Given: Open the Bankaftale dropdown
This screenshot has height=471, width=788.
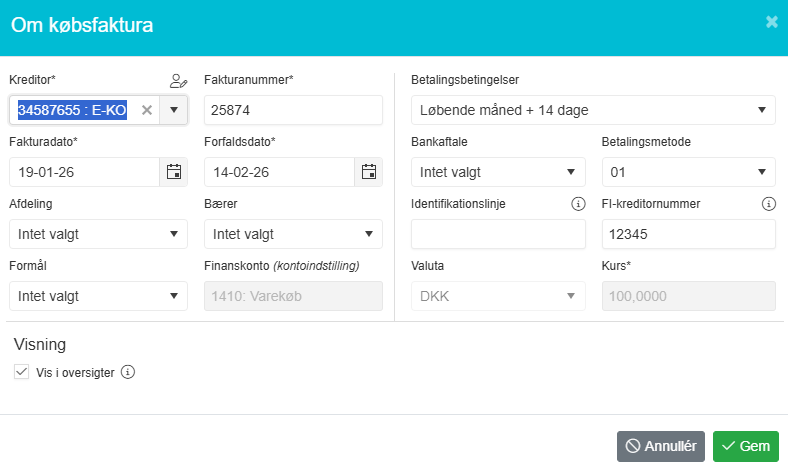Looking at the screenshot, I should tap(498, 172).
